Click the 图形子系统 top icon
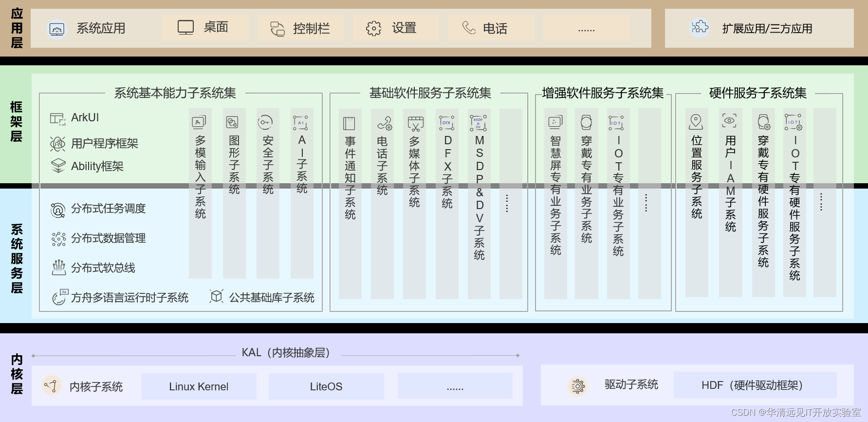The image size is (868, 422). [x=233, y=122]
